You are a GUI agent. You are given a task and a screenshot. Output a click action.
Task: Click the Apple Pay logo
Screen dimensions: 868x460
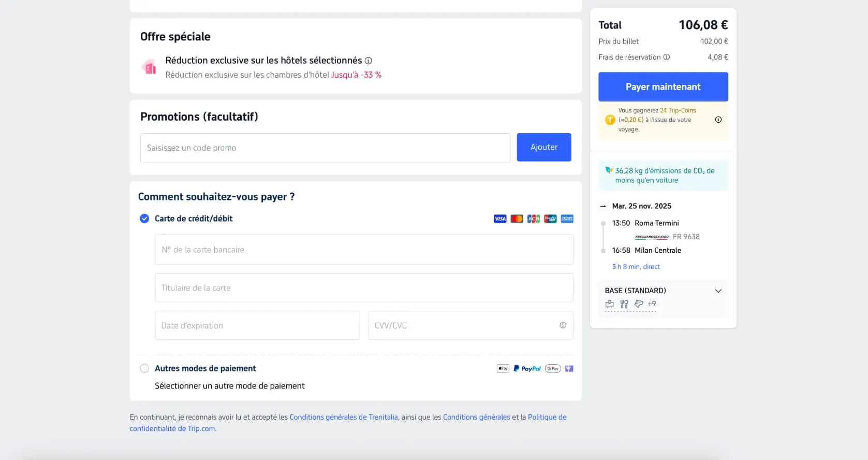click(503, 368)
